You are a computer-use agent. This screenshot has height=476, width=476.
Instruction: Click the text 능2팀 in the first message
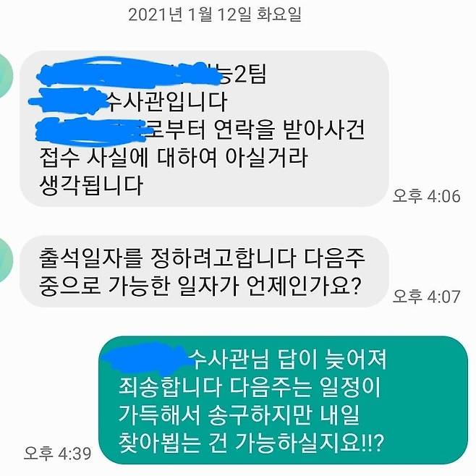243,75
